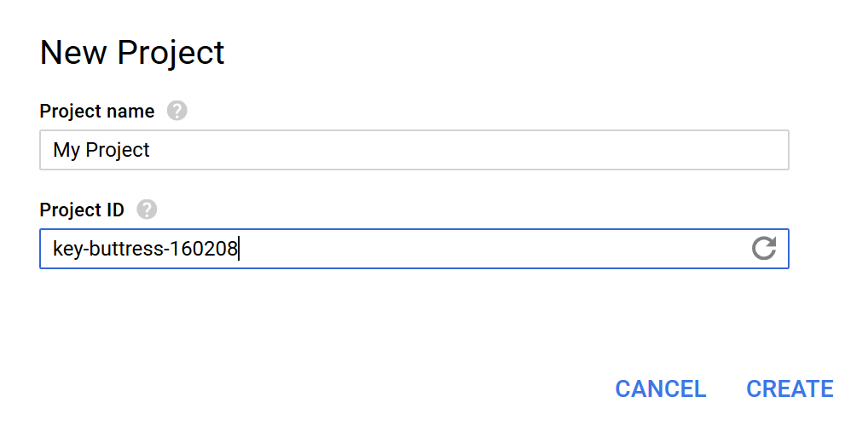Focus the Project ID input field
This screenshot has width=868, height=437.
(414, 249)
